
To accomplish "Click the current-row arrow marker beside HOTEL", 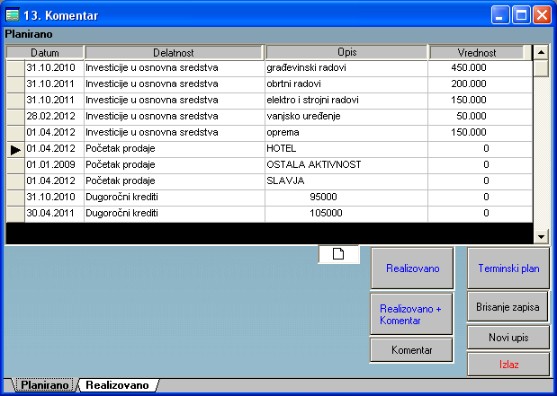I will [x=15, y=150].
